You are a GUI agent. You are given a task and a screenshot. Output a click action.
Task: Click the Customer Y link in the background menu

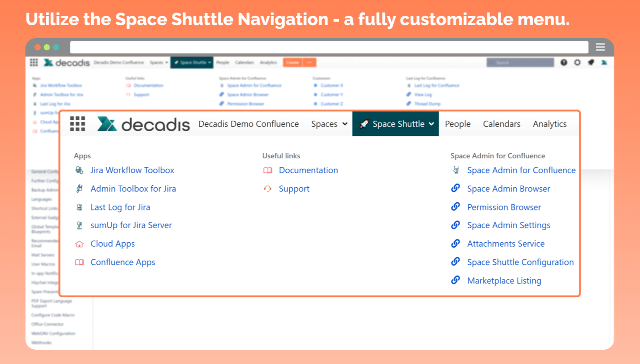332,95
